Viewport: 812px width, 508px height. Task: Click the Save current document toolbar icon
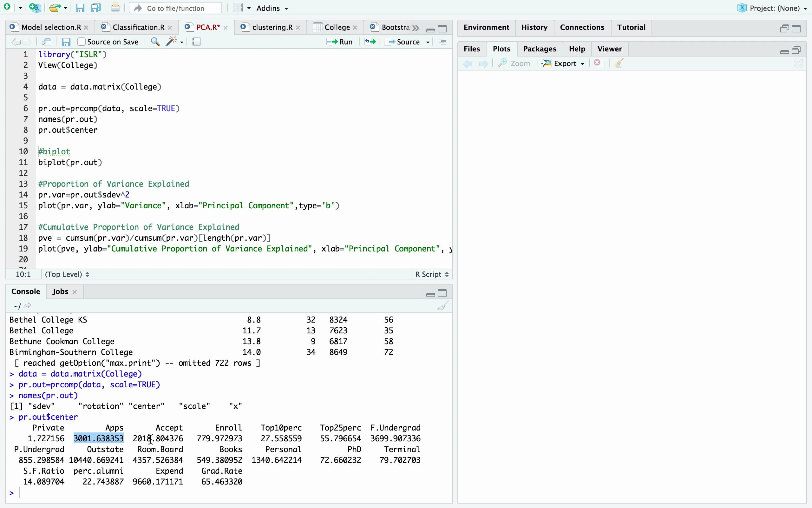coord(80,8)
